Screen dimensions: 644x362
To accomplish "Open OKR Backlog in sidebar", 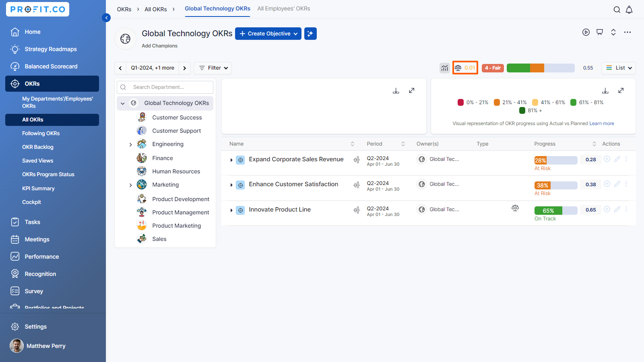I will [x=38, y=147].
